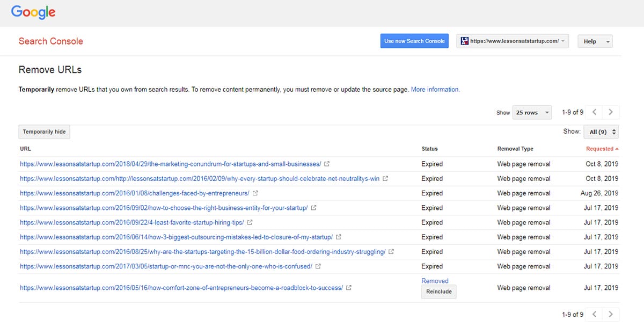The height and width of the screenshot is (328, 644).
Task: Open external link icon for outsourcing-mistakes URL
Action: click(x=339, y=237)
